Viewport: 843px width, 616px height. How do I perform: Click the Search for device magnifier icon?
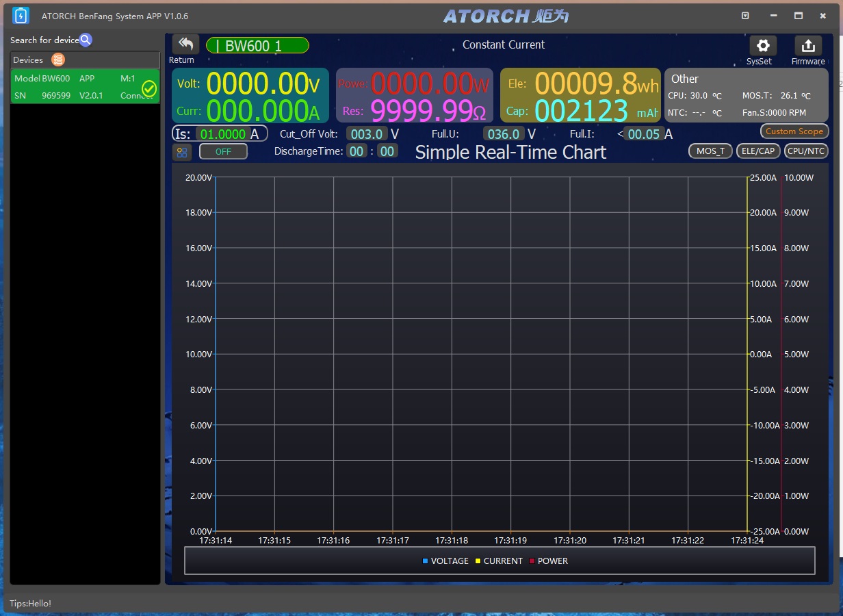tap(86, 40)
